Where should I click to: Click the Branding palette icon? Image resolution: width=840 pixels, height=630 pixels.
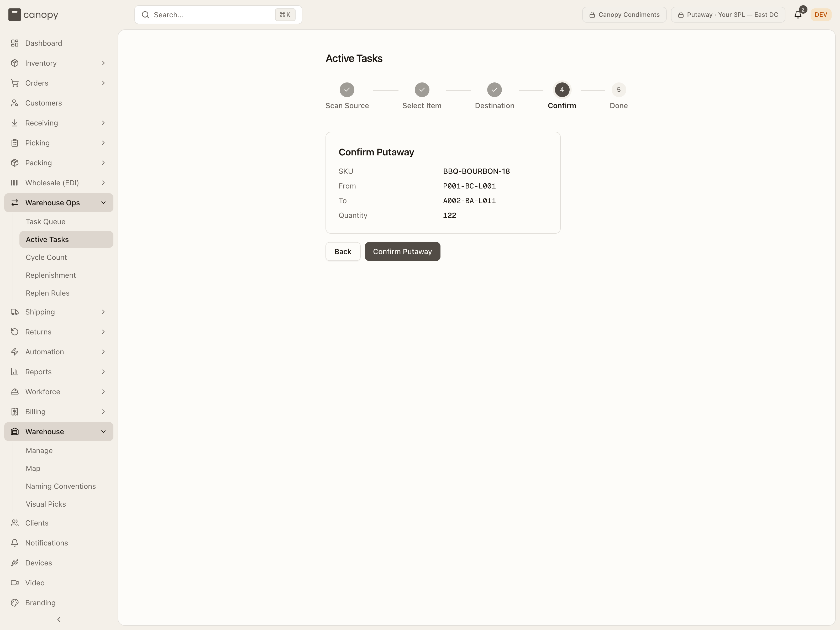pos(14,603)
